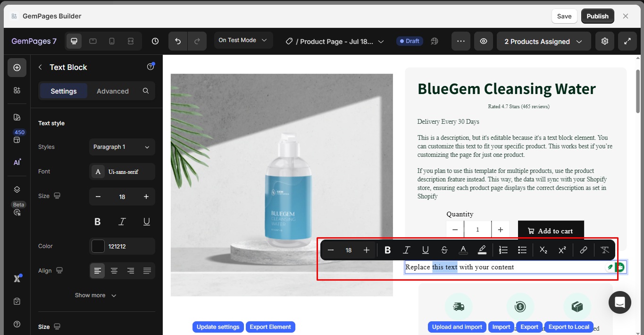The image size is (644, 335).
Task: Click superscript icon in floating toolbar
Action: click(x=562, y=250)
